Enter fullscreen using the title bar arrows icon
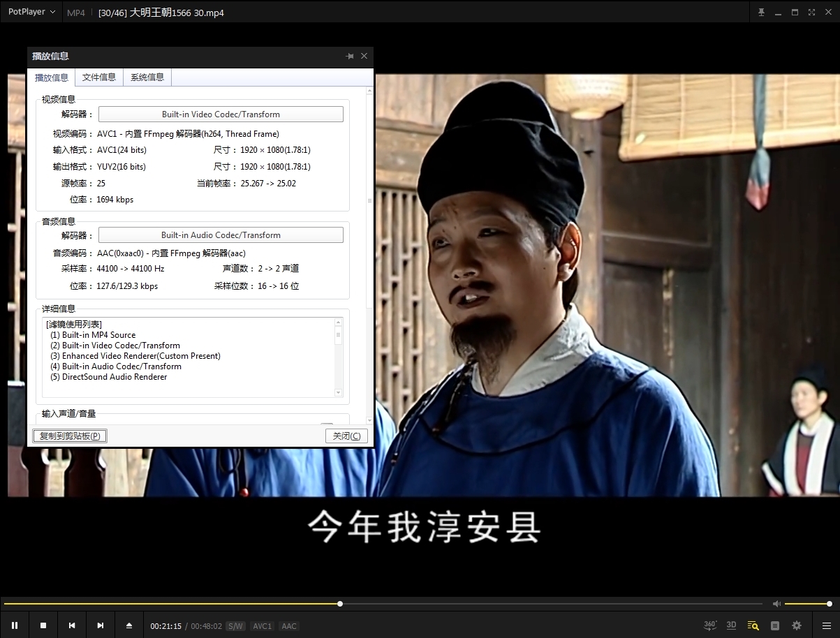This screenshot has width=840, height=638. coord(811,13)
